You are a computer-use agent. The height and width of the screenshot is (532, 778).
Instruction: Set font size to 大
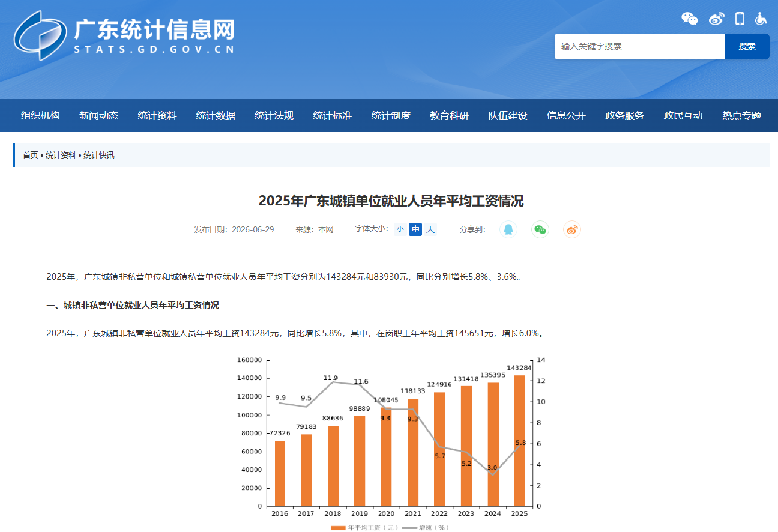tap(430, 229)
